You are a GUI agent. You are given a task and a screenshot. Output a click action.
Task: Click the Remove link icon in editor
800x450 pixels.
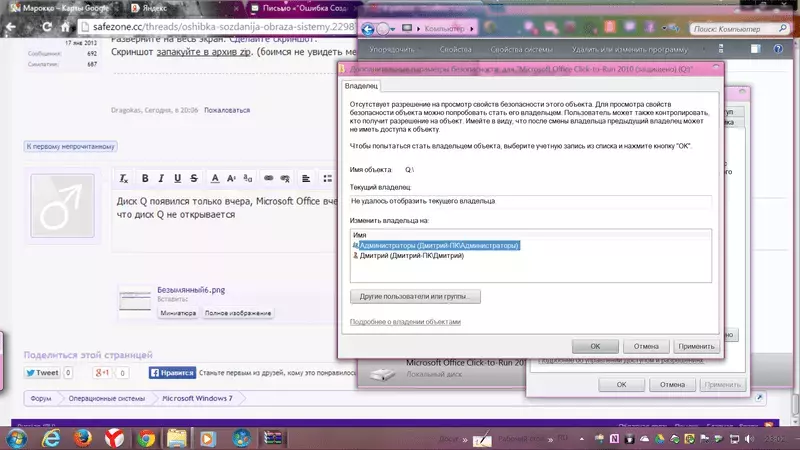tap(285, 178)
